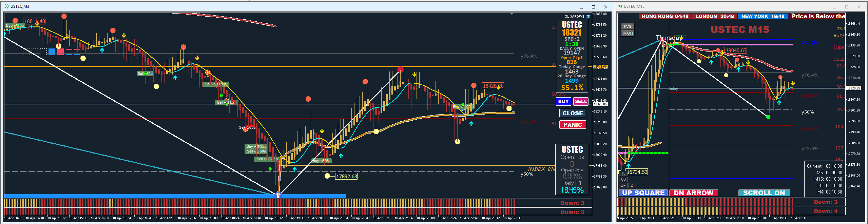Click the M3 upper trend histogram bar

click(259, 203)
